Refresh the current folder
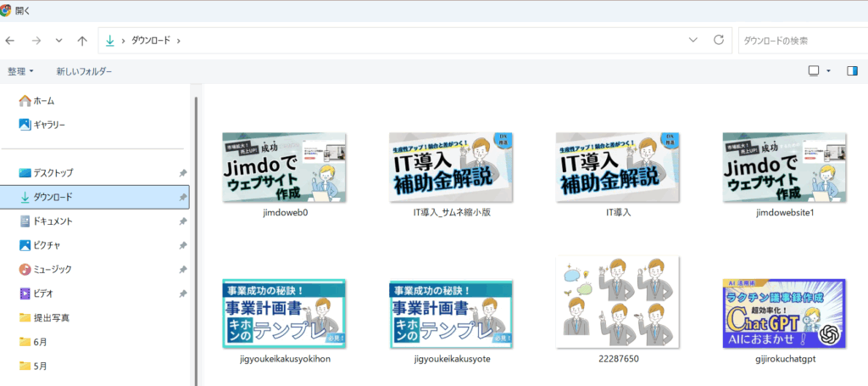868x386 pixels. point(719,40)
